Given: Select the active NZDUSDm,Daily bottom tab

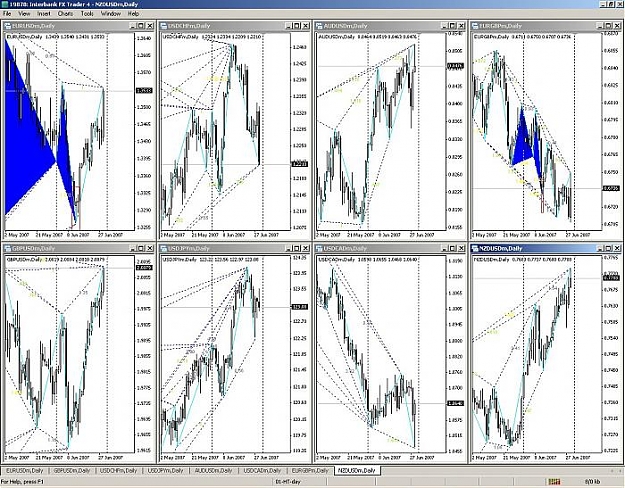Looking at the screenshot, I should click(357, 471).
